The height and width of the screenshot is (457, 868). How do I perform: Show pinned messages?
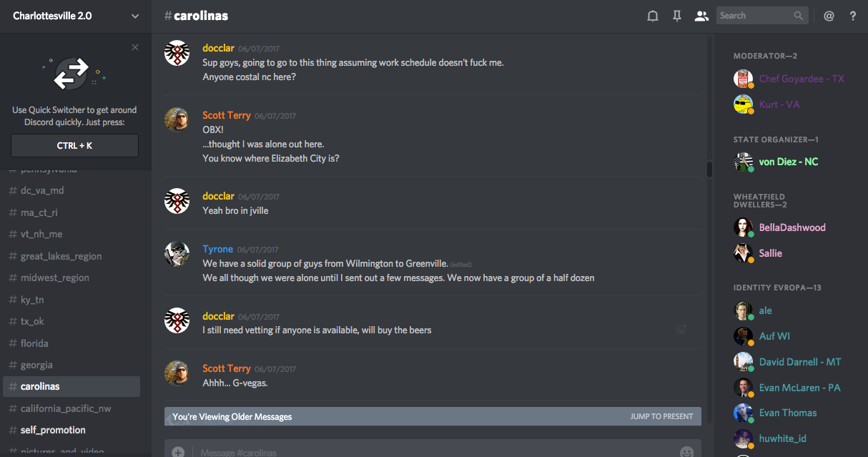(676, 16)
